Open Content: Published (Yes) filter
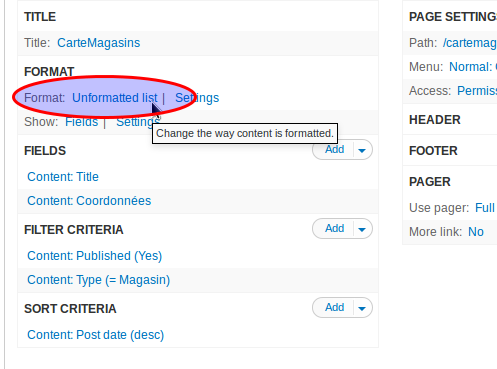The width and height of the screenshot is (497, 369). pos(95,256)
